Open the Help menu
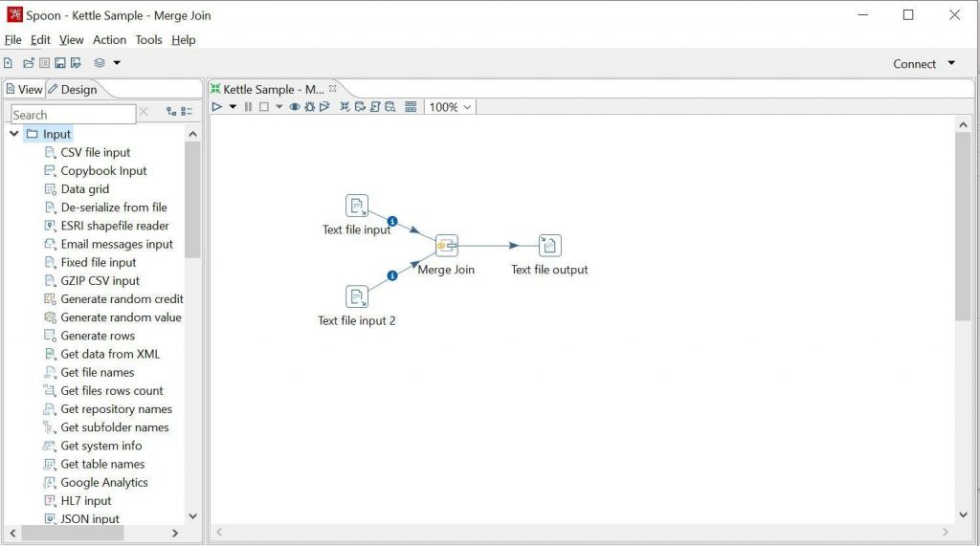The image size is (980, 546). click(184, 40)
